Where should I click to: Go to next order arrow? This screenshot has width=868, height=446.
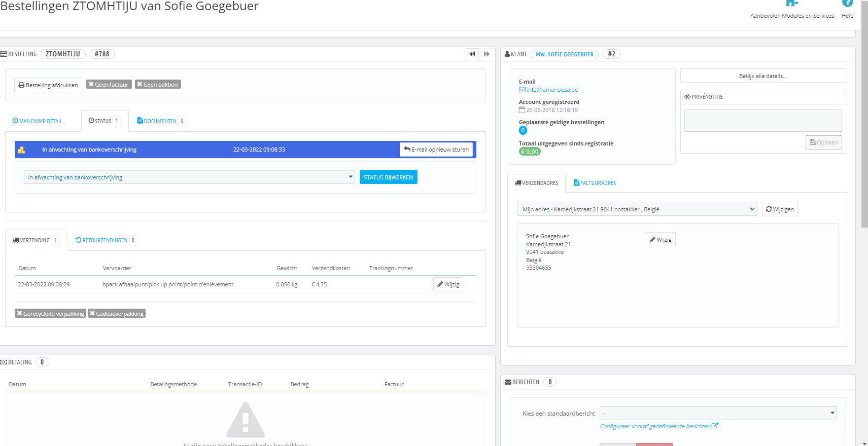(x=487, y=54)
